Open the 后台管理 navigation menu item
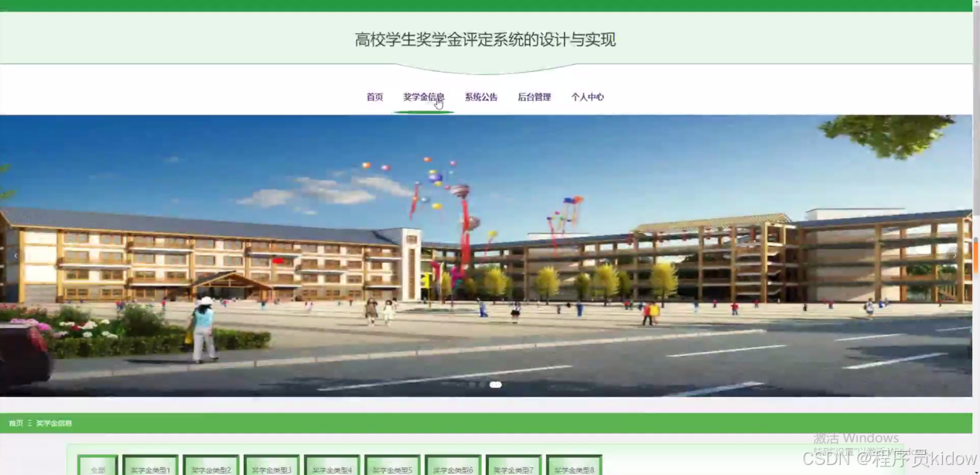This screenshot has height=475, width=980. 534,97
